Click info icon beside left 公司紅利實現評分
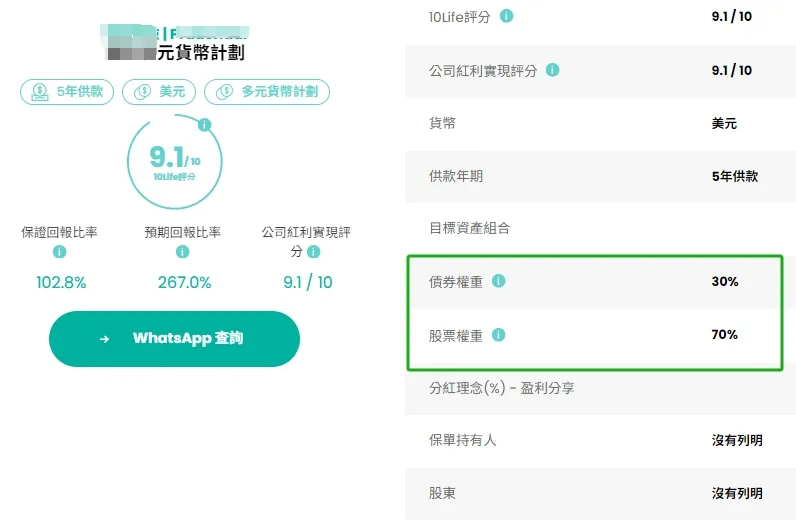Viewport: 796px width, 528px height. (x=313, y=252)
